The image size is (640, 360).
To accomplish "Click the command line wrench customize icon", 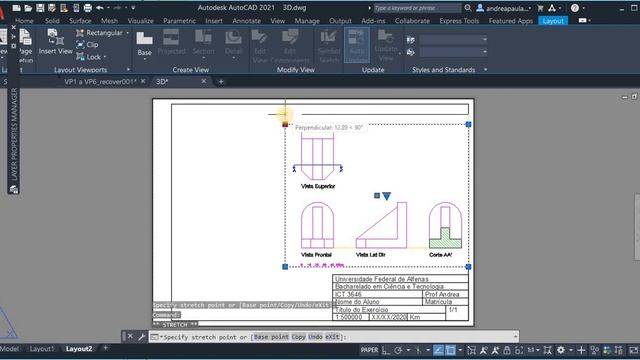I will (141, 337).
